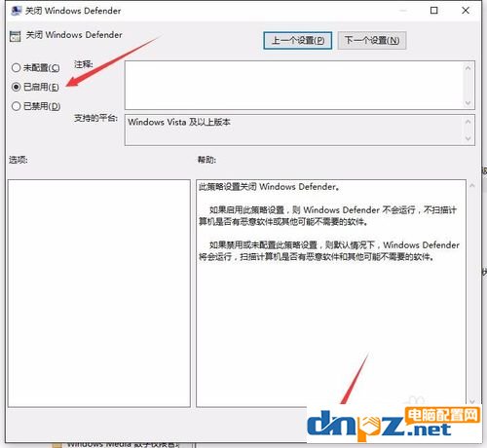Click the supported platform box scroll up arrow
The image size is (487, 448).
tap(468, 122)
